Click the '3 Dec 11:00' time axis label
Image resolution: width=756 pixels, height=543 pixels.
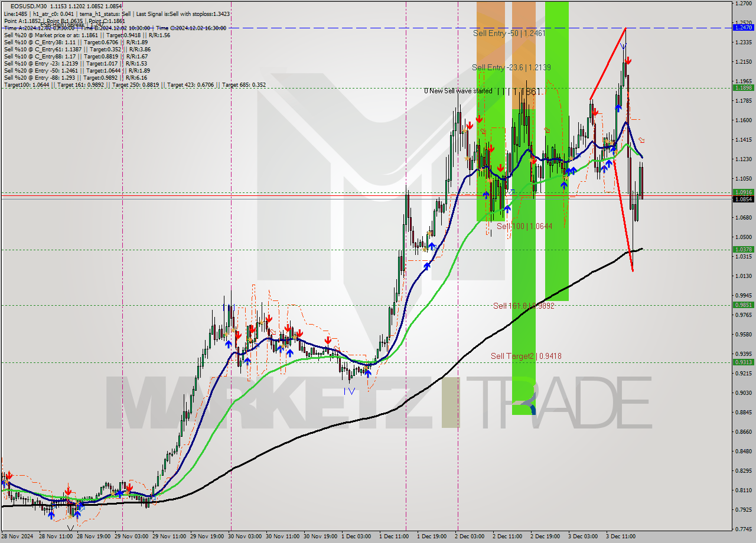tap(621, 537)
